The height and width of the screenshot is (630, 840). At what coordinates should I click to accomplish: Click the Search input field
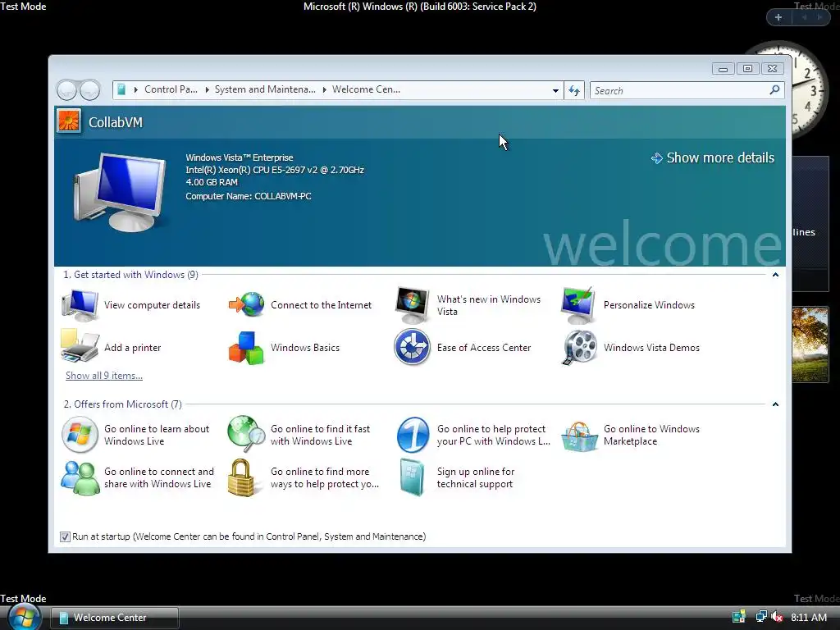[x=678, y=90]
